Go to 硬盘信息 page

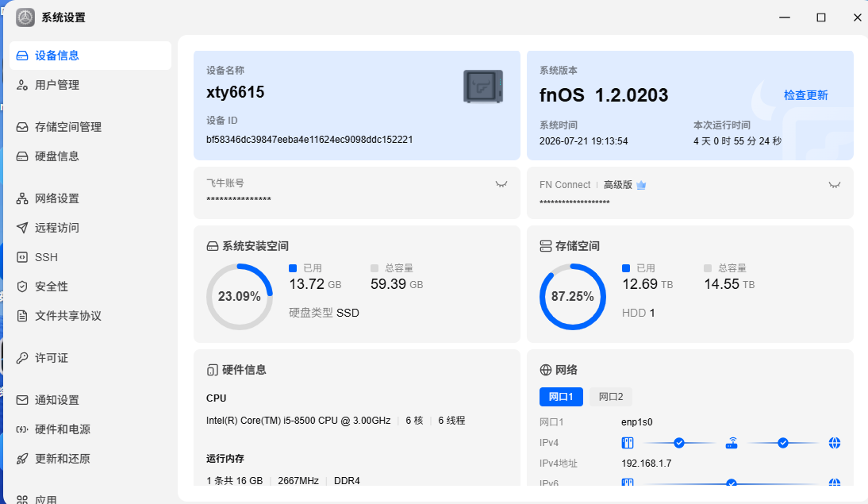[90, 156]
